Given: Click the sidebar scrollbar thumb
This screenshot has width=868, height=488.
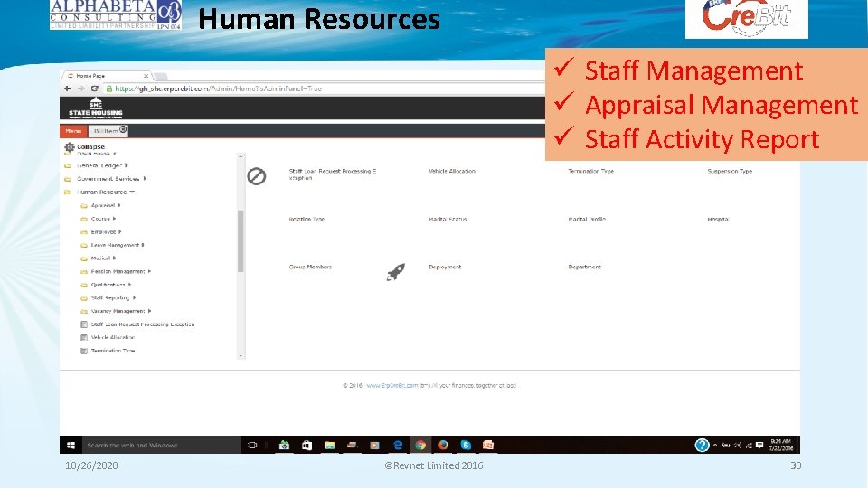Looking at the screenshot, I should 241,240.
